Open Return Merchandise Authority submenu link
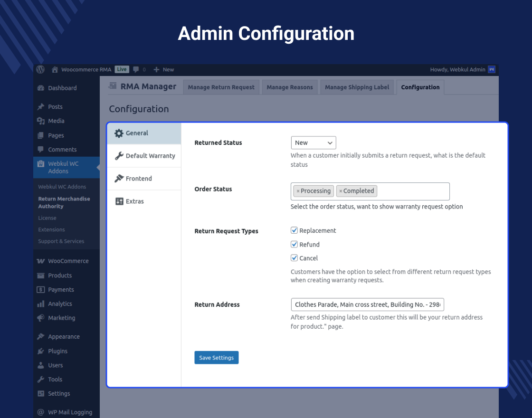Screen dimensions: 532x418 pos(64,202)
